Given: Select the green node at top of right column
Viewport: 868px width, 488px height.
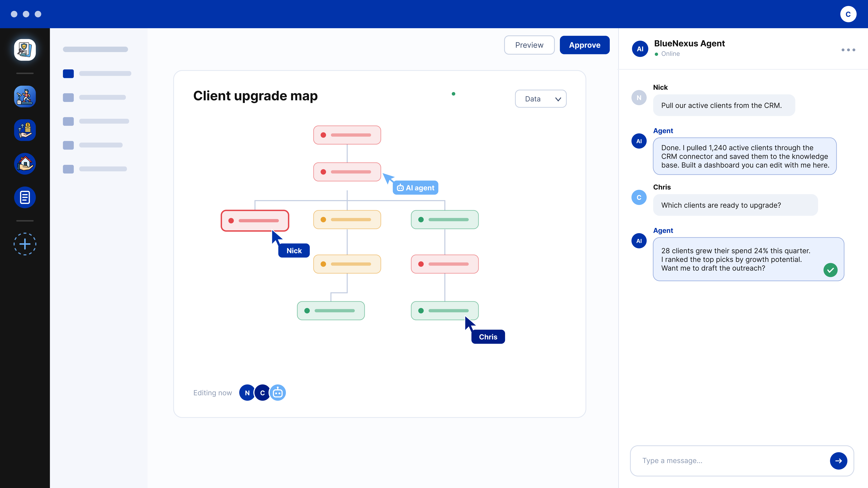Looking at the screenshot, I should (x=445, y=220).
